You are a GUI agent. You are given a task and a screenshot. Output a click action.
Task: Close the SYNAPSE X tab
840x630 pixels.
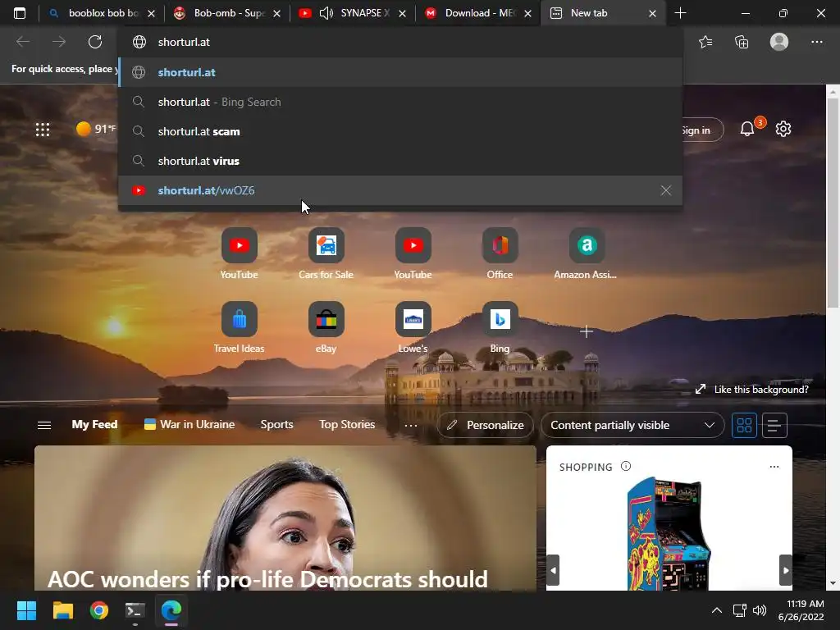402,13
